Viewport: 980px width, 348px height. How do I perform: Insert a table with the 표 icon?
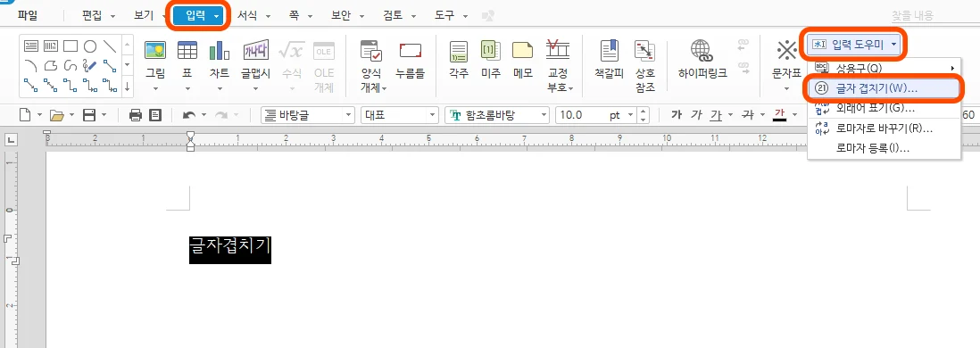coord(187,51)
